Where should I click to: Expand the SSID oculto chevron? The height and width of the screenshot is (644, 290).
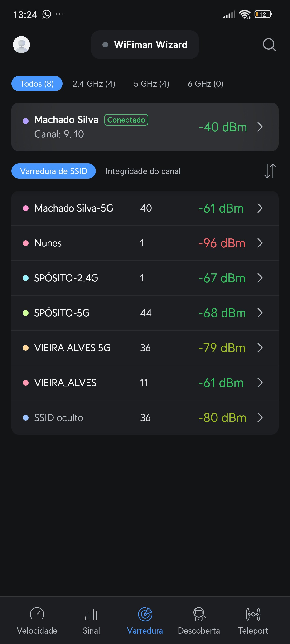click(260, 417)
